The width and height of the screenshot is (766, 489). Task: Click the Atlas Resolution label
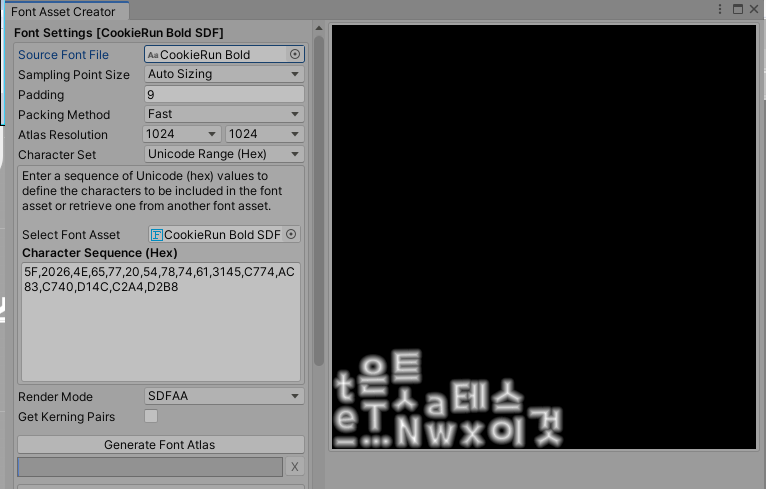(x=63, y=135)
